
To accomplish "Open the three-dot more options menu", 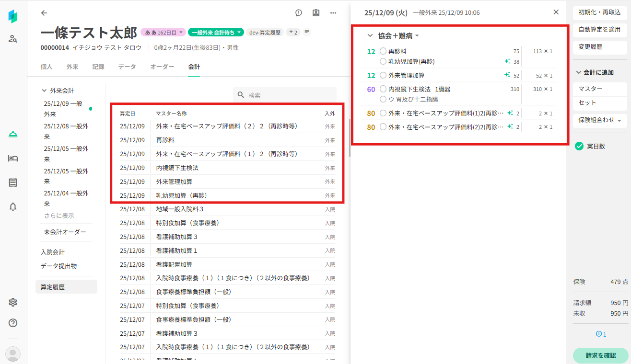I will [x=333, y=13].
